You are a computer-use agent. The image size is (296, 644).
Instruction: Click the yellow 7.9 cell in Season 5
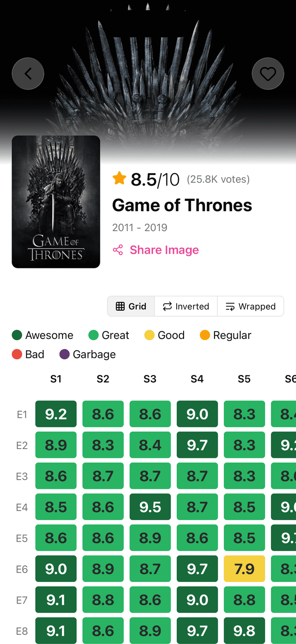(x=244, y=569)
